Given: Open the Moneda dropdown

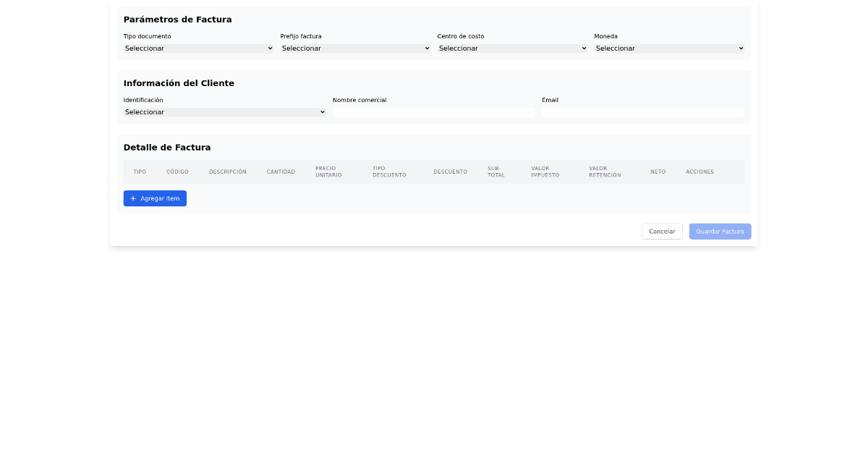Looking at the screenshot, I should [669, 48].
